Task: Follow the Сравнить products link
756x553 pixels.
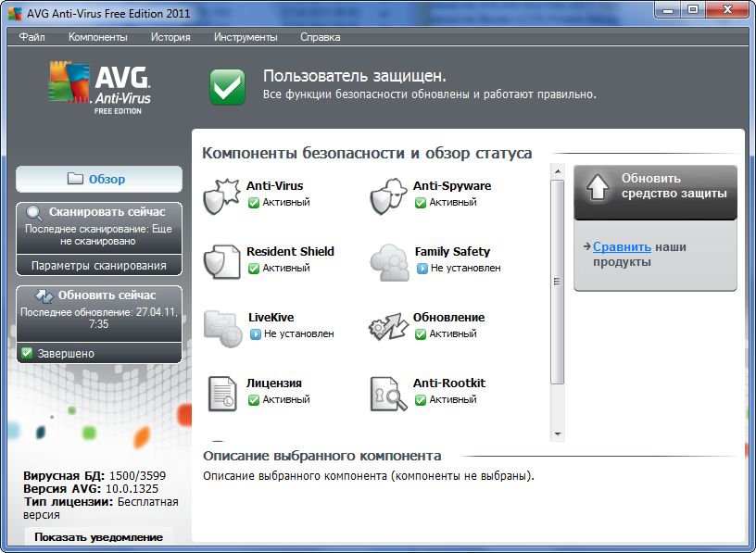Action: (622, 246)
